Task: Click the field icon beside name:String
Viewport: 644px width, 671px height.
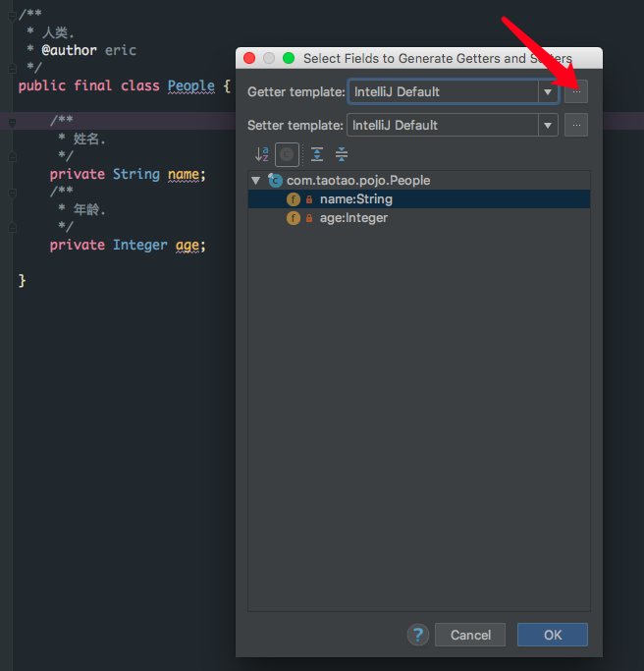Action: pos(293,199)
